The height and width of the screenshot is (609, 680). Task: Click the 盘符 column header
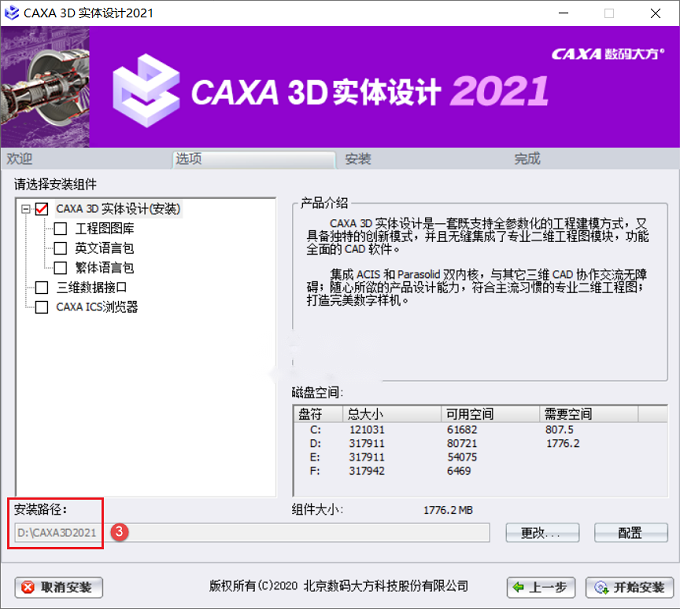click(318, 414)
